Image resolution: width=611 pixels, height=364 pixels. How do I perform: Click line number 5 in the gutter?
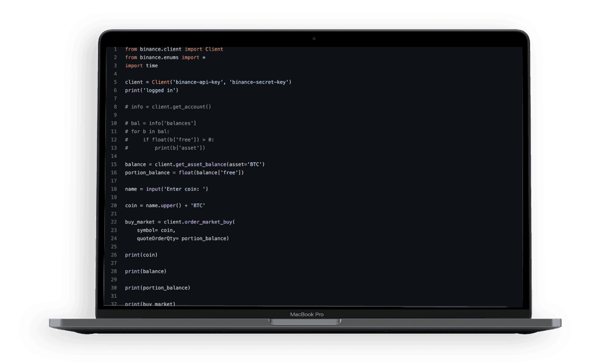[115, 82]
